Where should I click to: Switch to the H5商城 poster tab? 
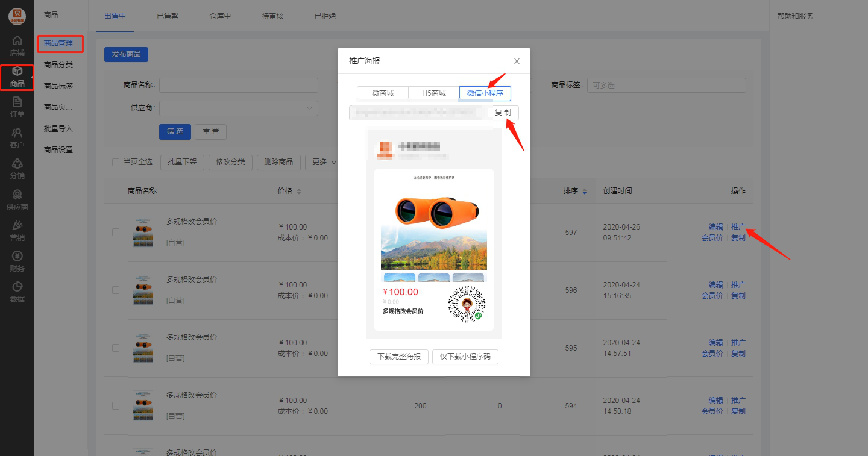tap(433, 93)
